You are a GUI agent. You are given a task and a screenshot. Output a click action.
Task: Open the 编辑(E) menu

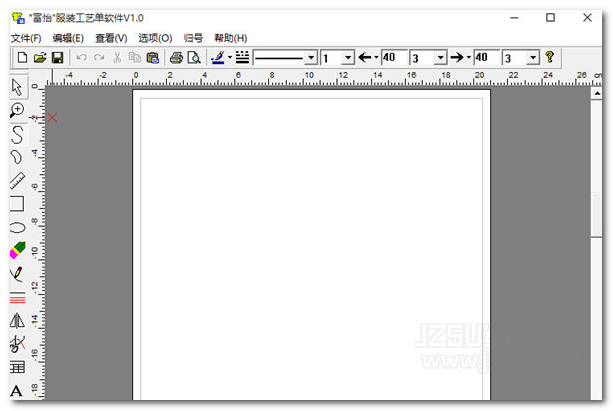point(68,38)
